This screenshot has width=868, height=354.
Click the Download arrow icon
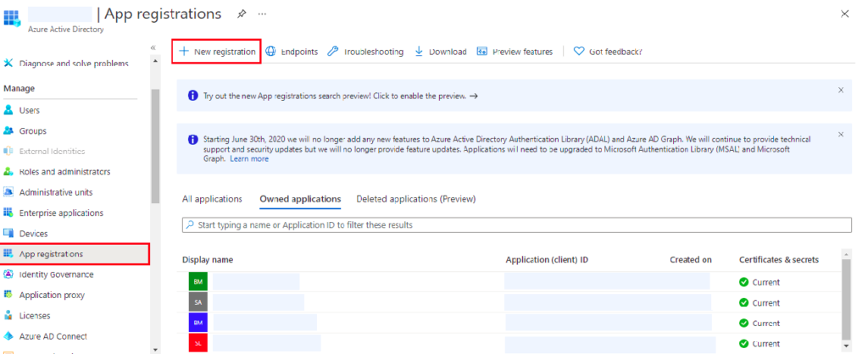click(420, 52)
